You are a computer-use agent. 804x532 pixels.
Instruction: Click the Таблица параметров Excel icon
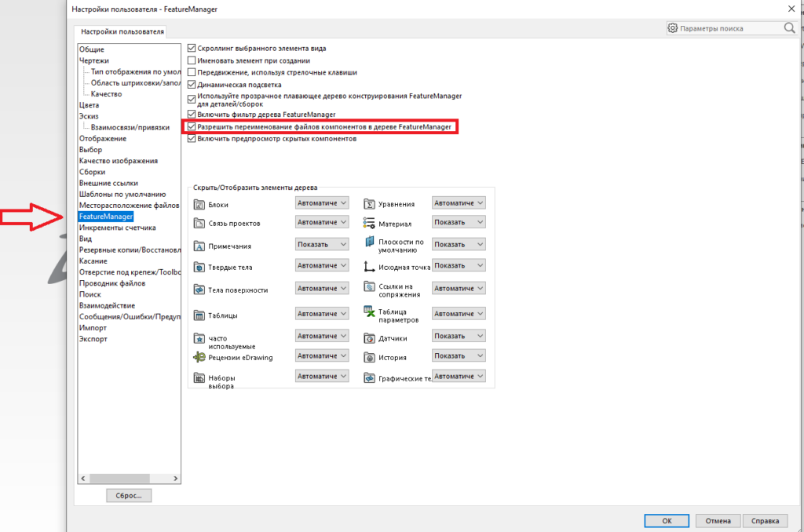367,312
